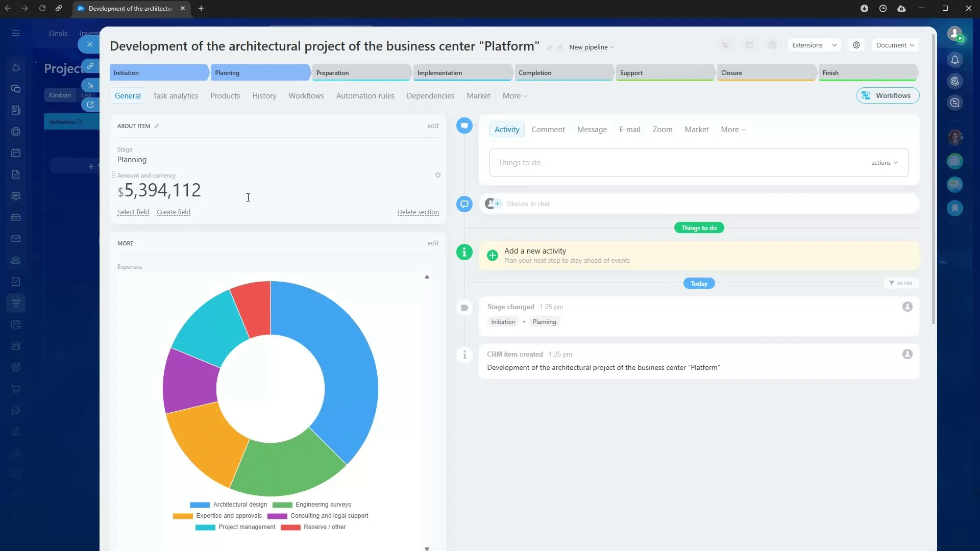Click the Delete section link

point(418,212)
